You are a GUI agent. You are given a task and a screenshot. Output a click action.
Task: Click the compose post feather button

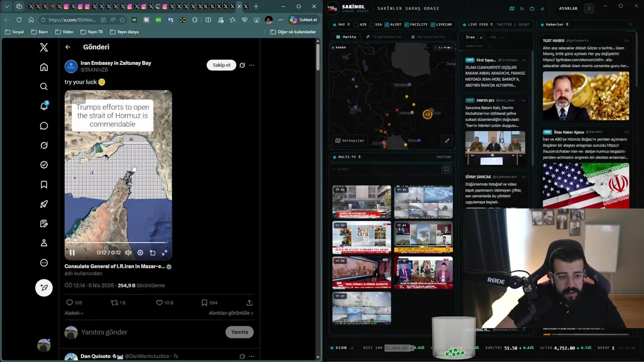point(44,288)
